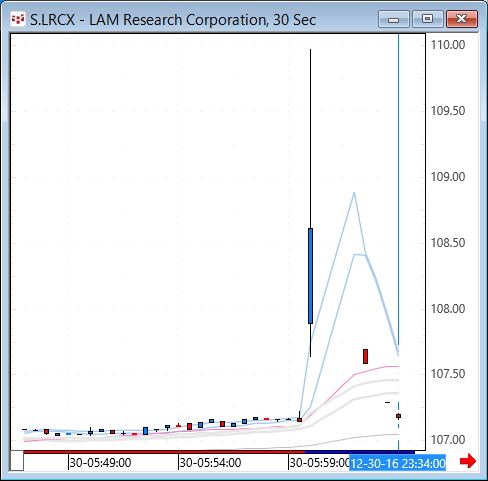Click the 108.50 price scale label

448,243
